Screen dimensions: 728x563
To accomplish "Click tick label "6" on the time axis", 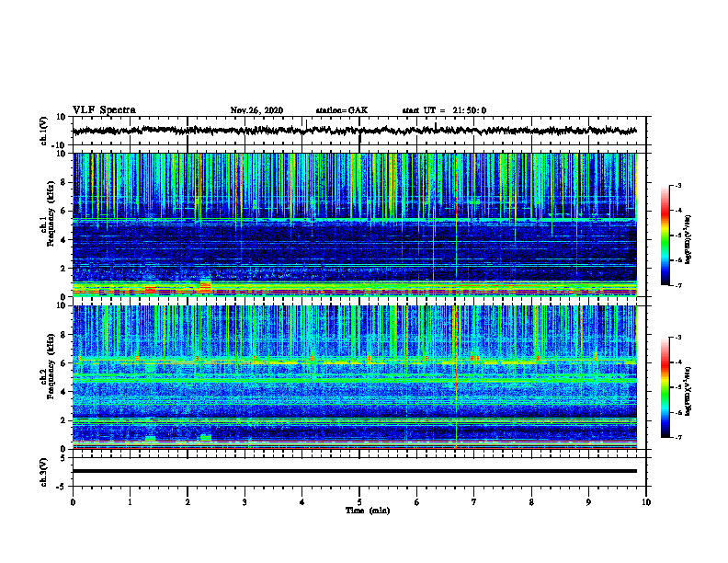I will [x=417, y=502].
